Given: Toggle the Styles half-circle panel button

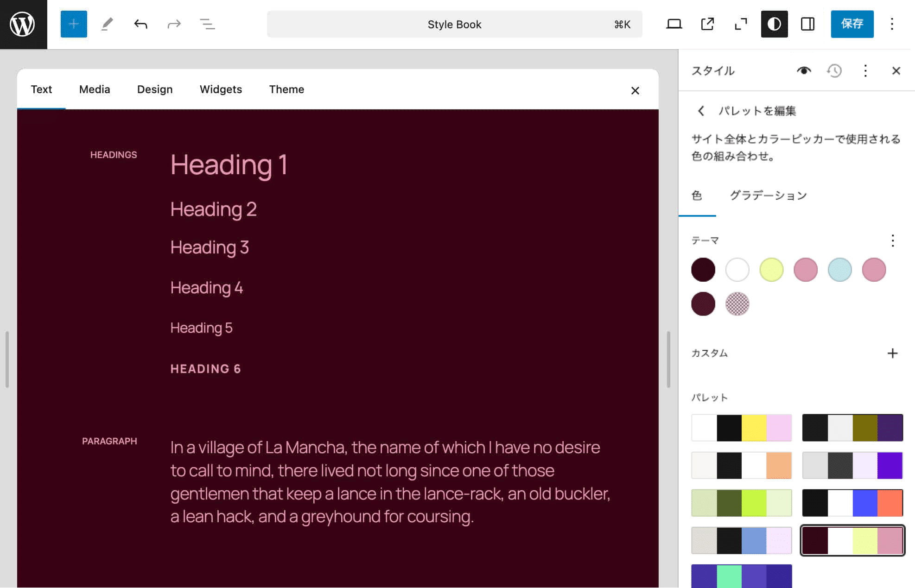Looking at the screenshot, I should 774,24.
